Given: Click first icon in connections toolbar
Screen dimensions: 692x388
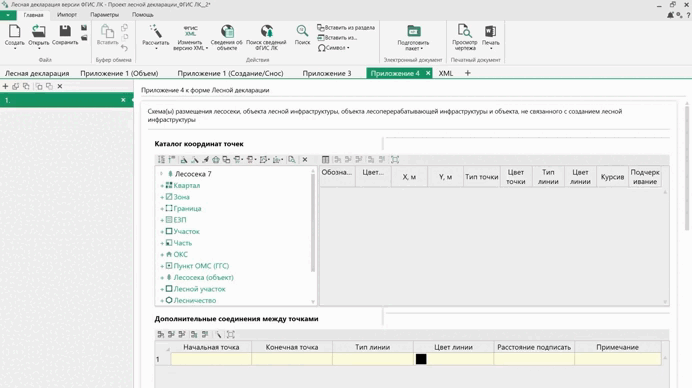Looking at the screenshot, I should click(161, 334).
